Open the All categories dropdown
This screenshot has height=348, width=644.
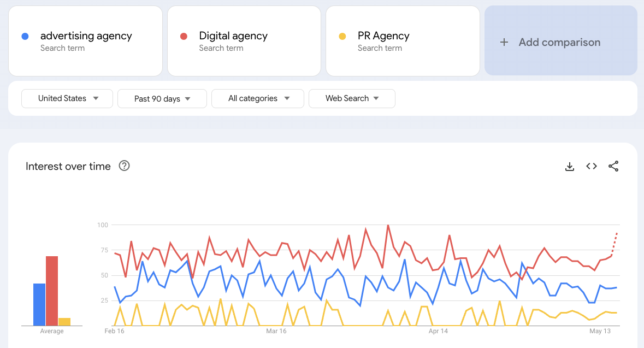[258, 98]
